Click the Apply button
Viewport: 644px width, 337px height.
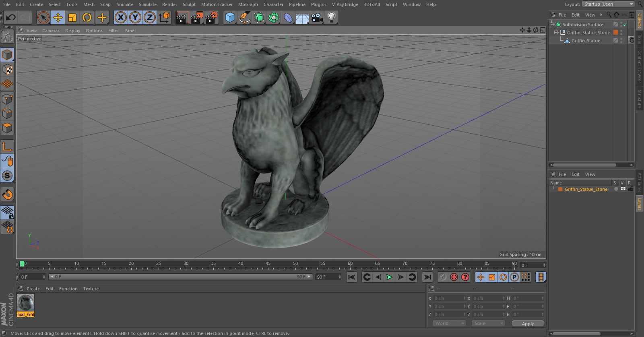528,323
